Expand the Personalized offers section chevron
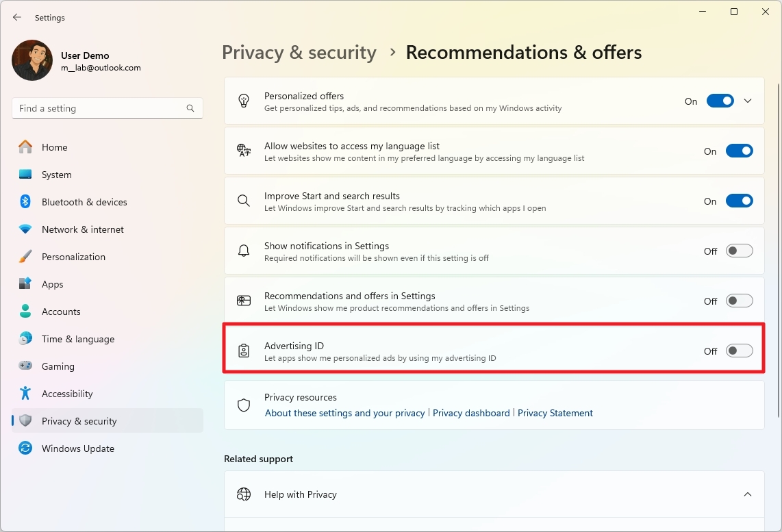This screenshot has width=782, height=532. 748,100
